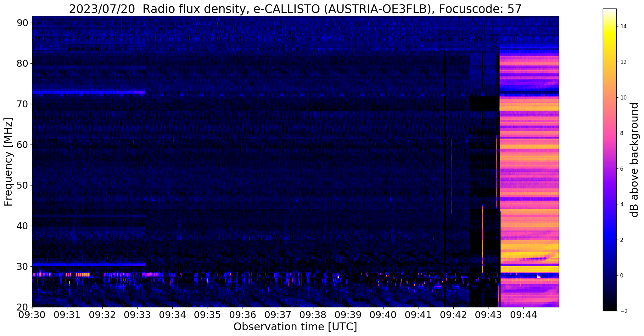Screen dimensions: 644x336
Task: Click the 40 MHz frequency tick label
Action: tap(23, 226)
